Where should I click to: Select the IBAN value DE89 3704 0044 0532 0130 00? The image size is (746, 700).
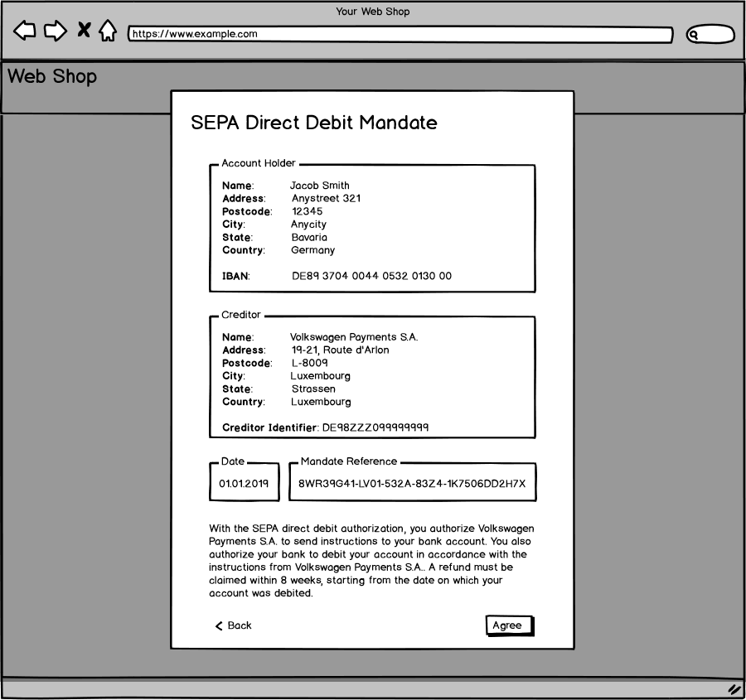pos(371,276)
